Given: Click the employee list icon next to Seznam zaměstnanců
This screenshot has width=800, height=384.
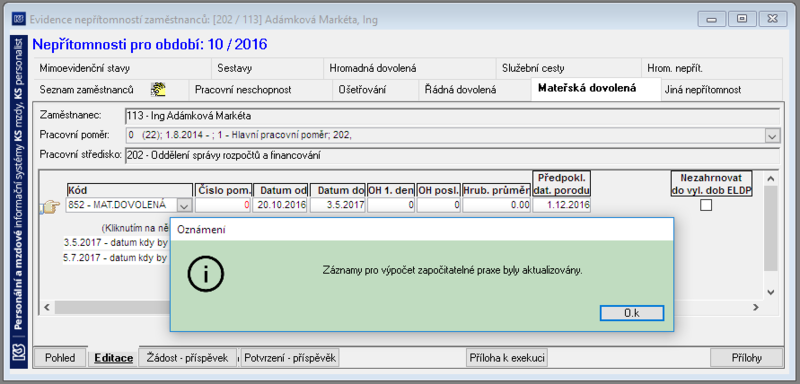Looking at the screenshot, I should [158, 90].
